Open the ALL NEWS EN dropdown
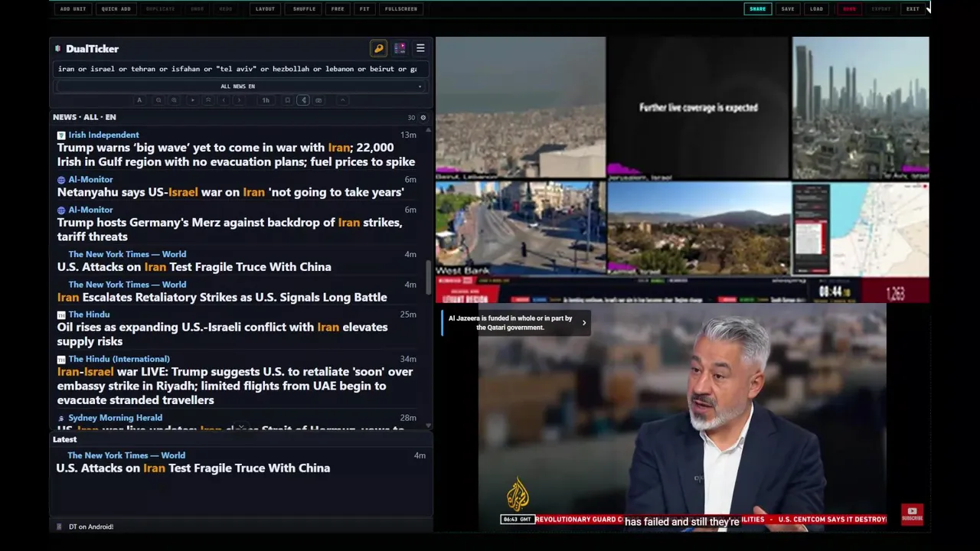 239,86
